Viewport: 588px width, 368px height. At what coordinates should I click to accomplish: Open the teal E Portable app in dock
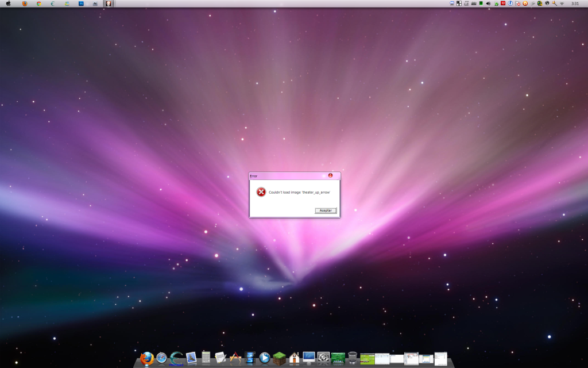point(176,359)
